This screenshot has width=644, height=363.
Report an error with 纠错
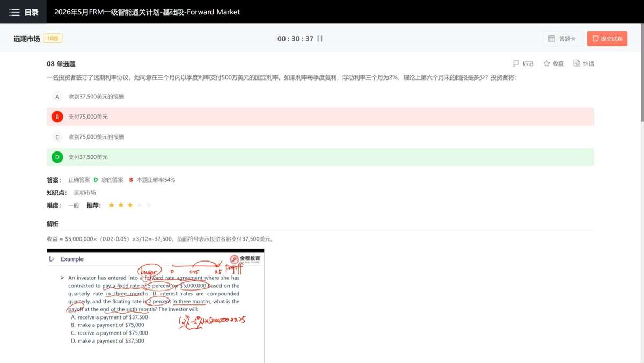click(583, 63)
